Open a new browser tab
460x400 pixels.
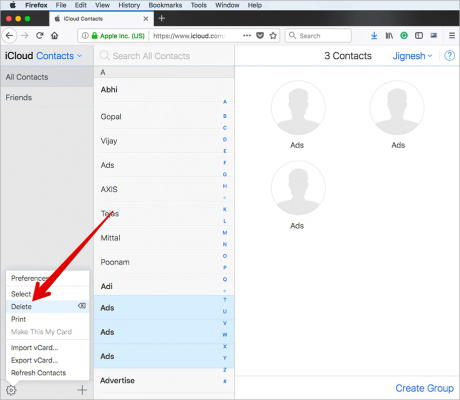point(162,18)
